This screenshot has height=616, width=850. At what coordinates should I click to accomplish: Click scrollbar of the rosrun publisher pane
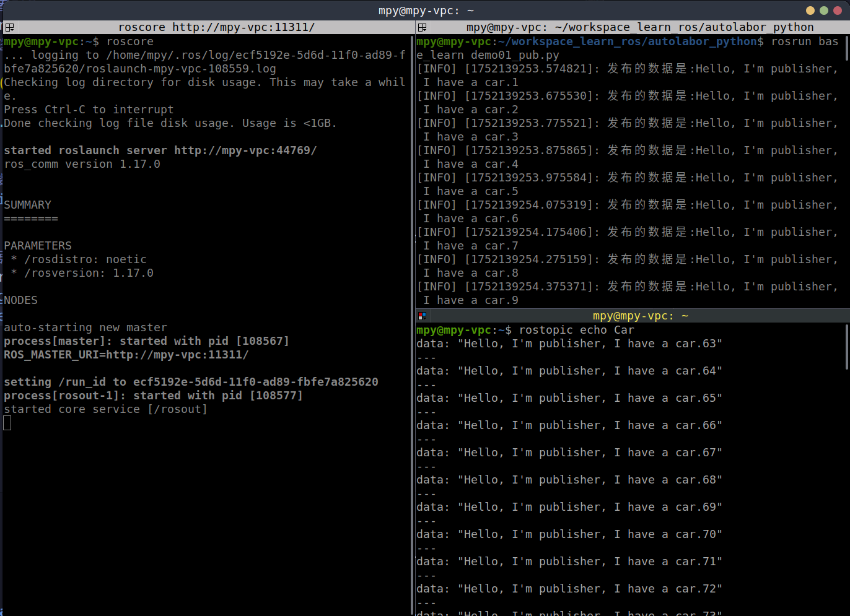tap(847, 48)
